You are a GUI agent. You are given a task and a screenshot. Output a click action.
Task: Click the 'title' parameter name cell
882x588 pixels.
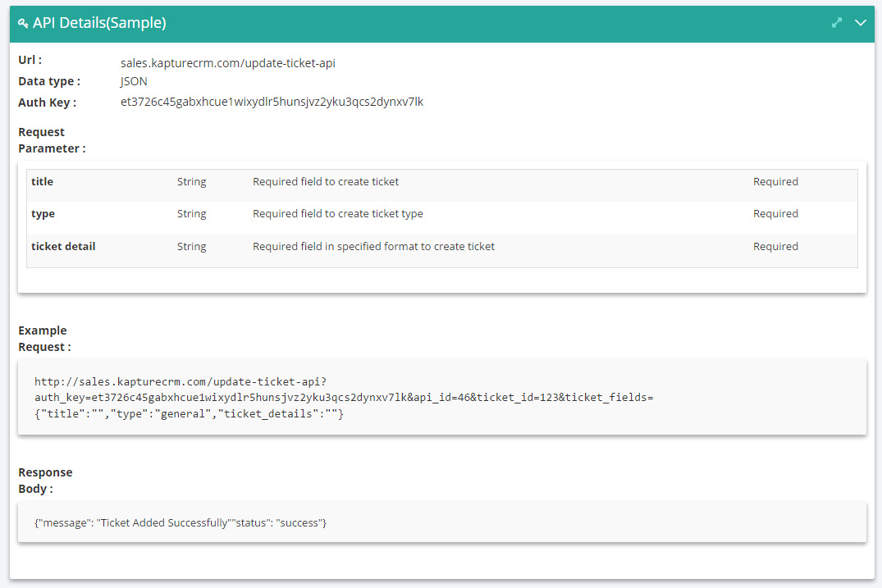(42, 181)
